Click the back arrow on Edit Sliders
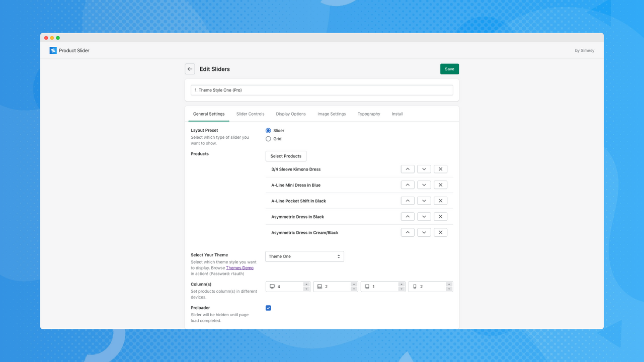Viewport: 644px width, 362px height. [189, 69]
